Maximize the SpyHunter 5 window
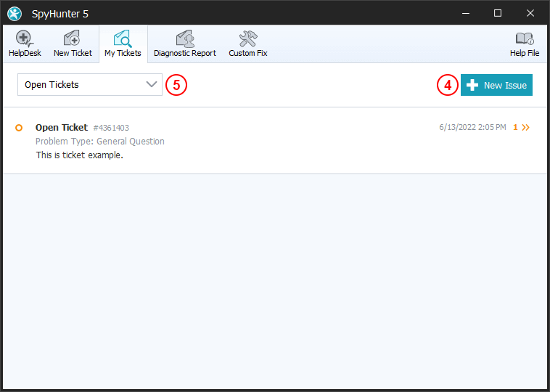Screen dimensions: 550x392 pyautogui.click(x=497, y=13)
